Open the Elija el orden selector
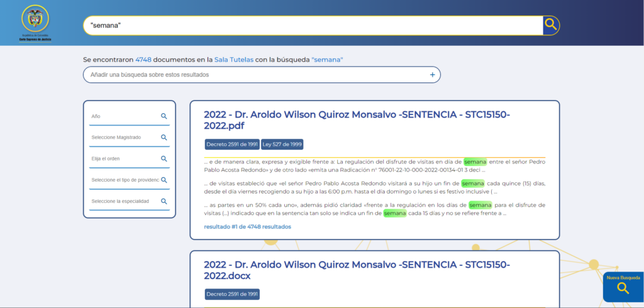Image resolution: width=644 pixels, height=308 pixels. [124, 158]
